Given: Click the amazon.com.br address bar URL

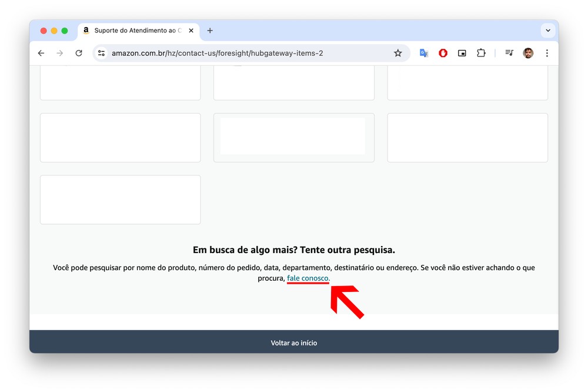Looking at the screenshot, I should [x=217, y=54].
